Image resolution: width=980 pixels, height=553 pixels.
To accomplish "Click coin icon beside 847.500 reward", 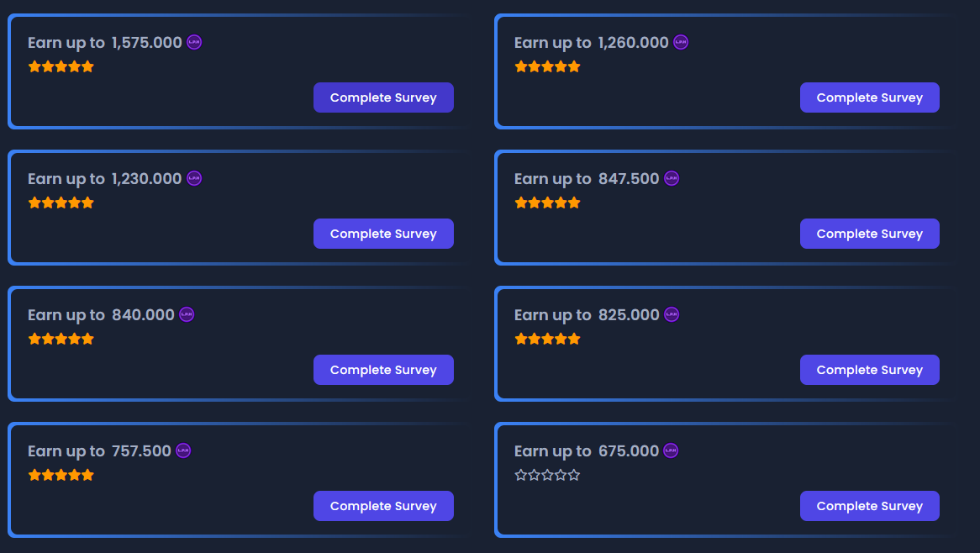I will tap(672, 178).
